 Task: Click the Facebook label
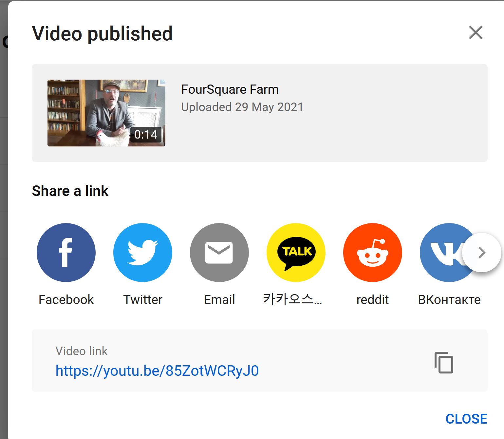click(x=66, y=299)
